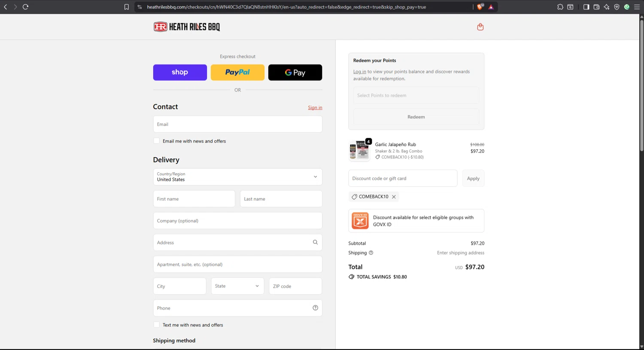Image resolution: width=644 pixels, height=350 pixels.
Task: Click the Heath Riles BBQ logo
Action: point(187,27)
